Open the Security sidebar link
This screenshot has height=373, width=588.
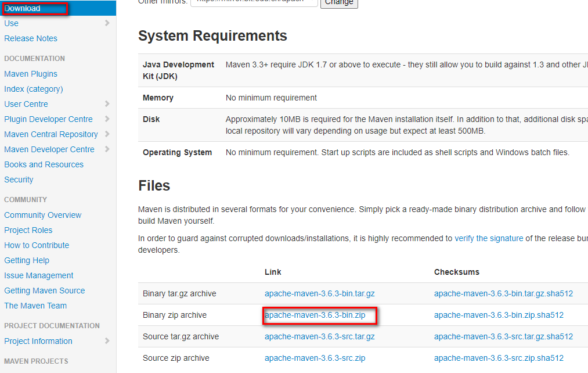pyautogui.click(x=19, y=180)
